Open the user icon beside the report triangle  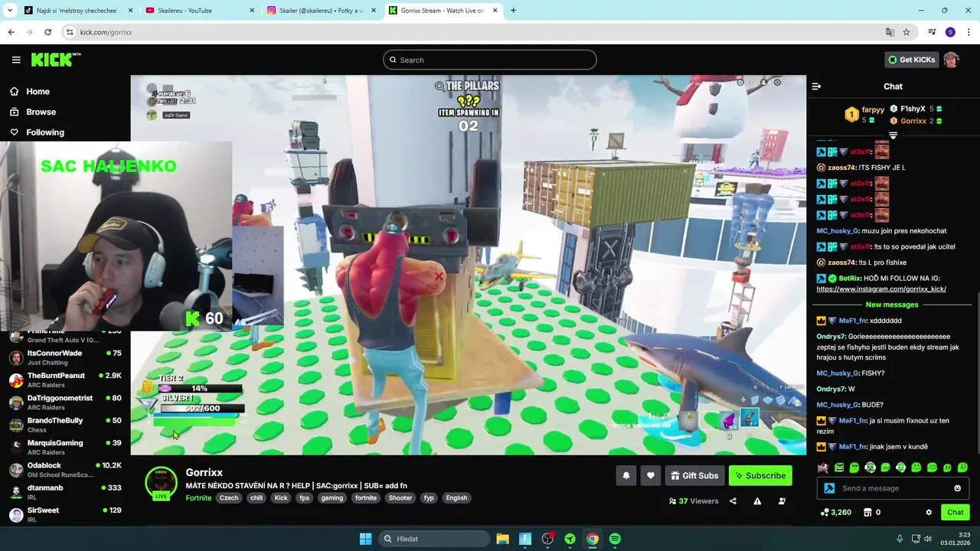782,501
